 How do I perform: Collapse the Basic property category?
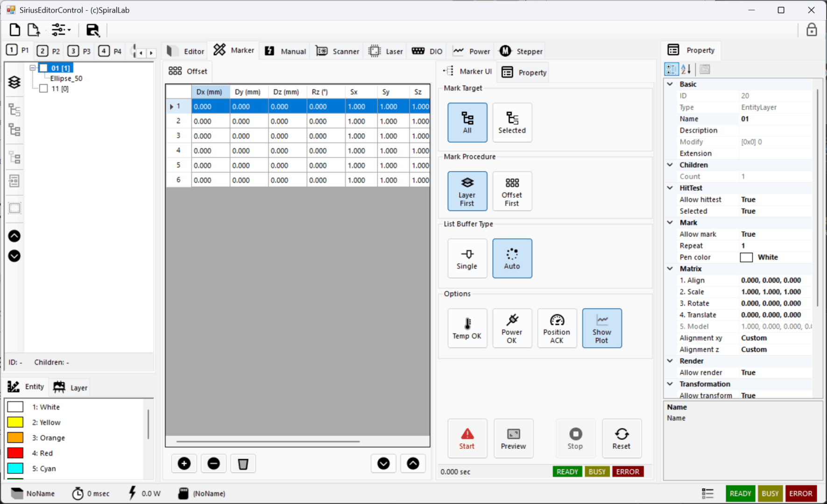(670, 84)
